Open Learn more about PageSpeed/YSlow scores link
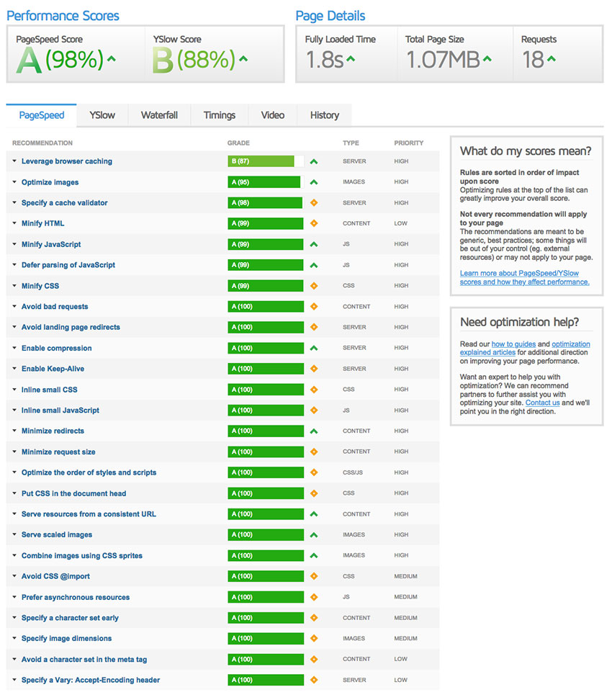This screenshot has width=612, height=700. pos(524,278)
